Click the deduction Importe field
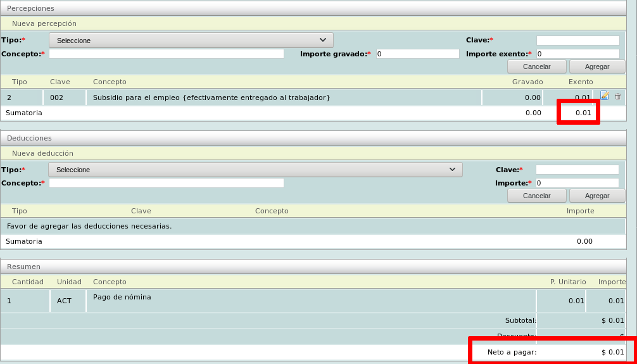 click(577, 183)
